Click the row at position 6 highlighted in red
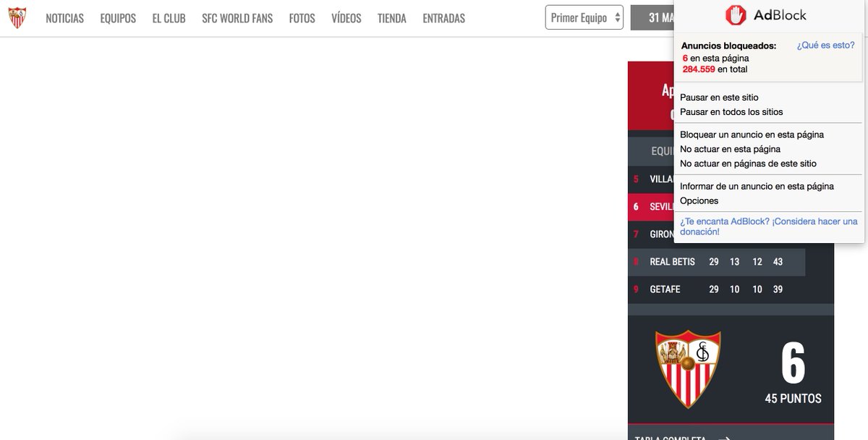Screen dimensions: 868x440 tap(651, 206)
